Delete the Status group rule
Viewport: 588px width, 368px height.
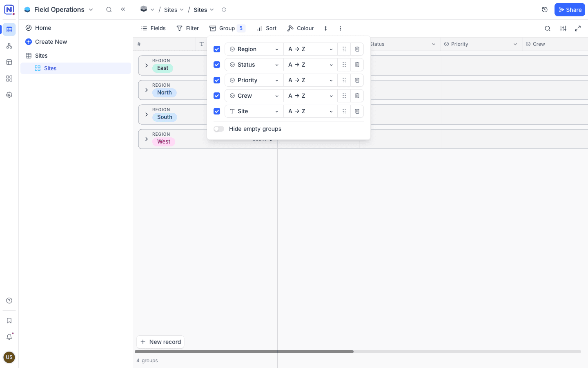point(357,65)
